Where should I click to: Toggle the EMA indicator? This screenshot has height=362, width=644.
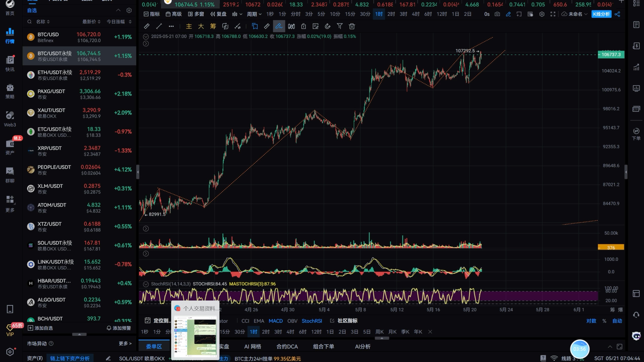click(x=259, y=321)
